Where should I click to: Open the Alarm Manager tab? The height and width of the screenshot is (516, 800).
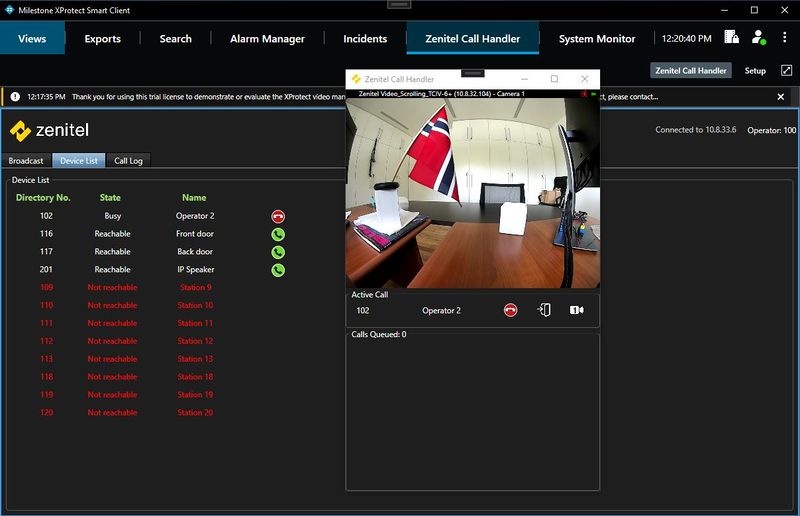(x=266, y=39)
